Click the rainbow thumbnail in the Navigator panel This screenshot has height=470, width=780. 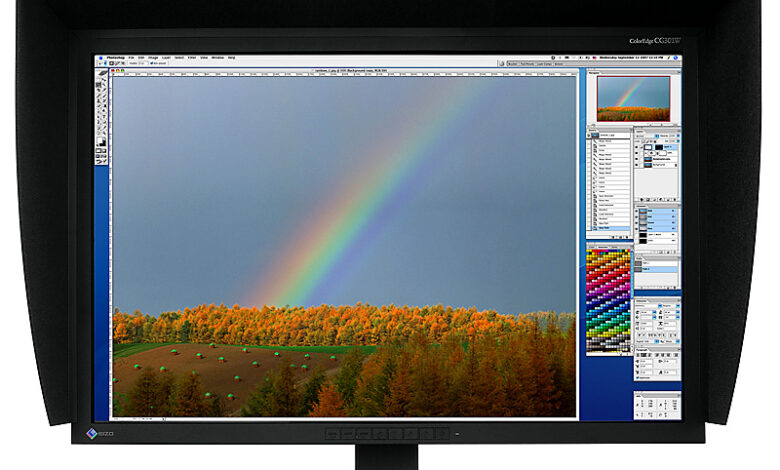coord(633,98)
